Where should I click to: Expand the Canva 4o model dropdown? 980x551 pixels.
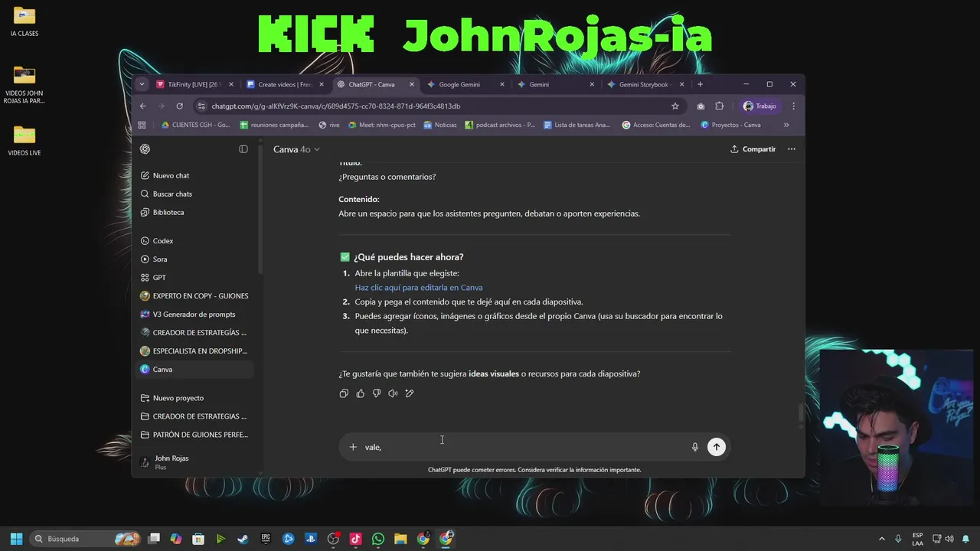(x=296, y=149)
